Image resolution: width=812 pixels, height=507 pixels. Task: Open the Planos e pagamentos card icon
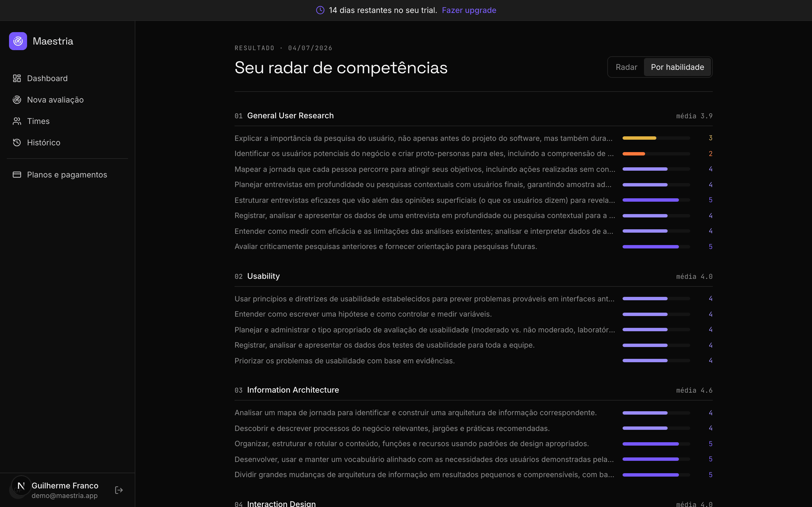coord(17,175)
